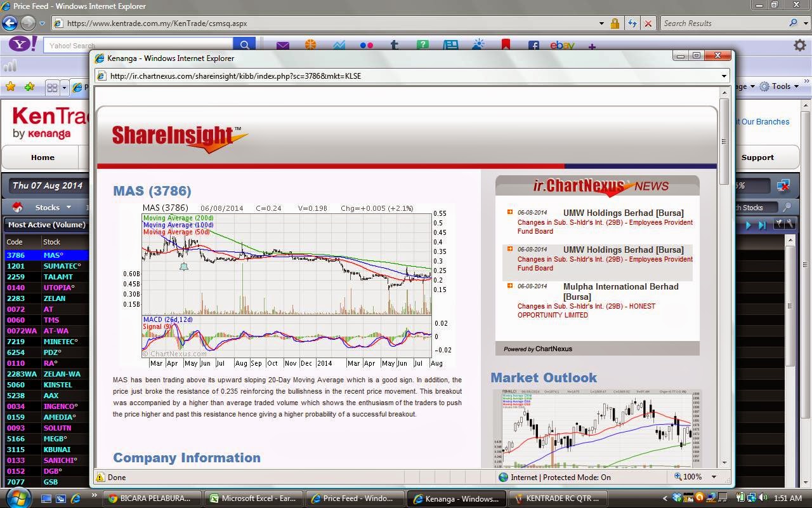Click the Yahoo search magnifier button
Screen dimensions: 812x508
tap(244, 45)
